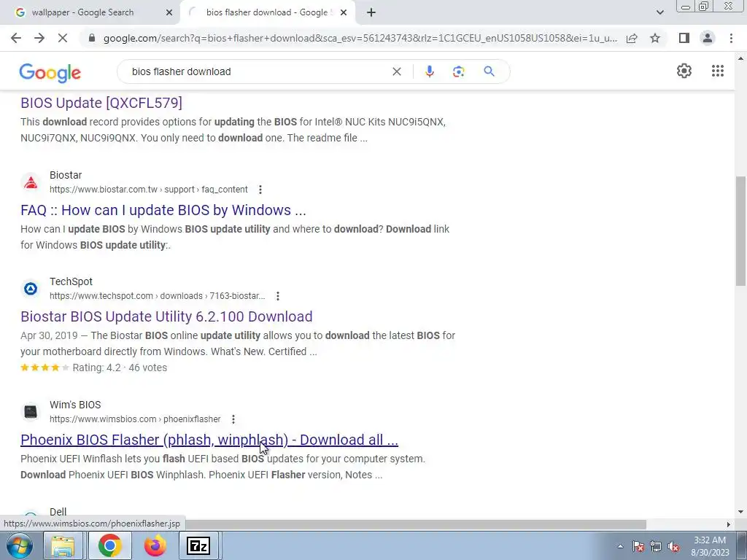Image resolution: width=747 pixels, height=560 pixels.
Task: Open Biostar BIOS Update Utility 6.2.100 Download
Action: click(167, 316)
